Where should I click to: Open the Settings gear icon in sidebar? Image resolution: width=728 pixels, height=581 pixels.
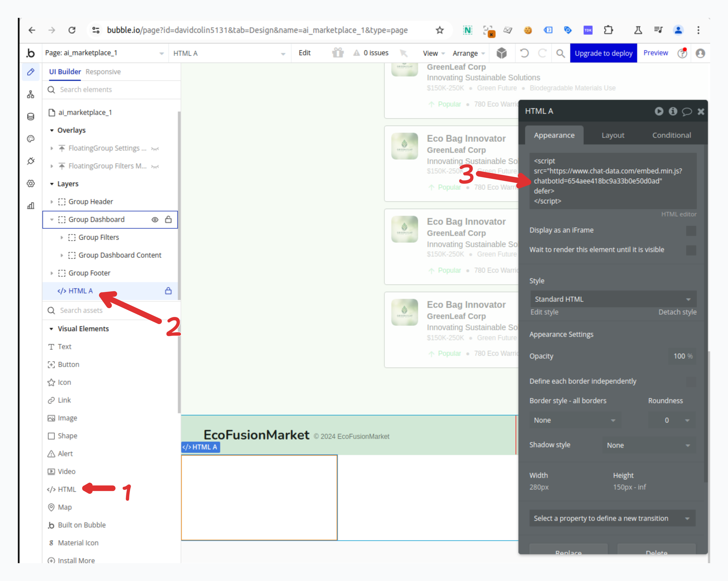(31, 183)
